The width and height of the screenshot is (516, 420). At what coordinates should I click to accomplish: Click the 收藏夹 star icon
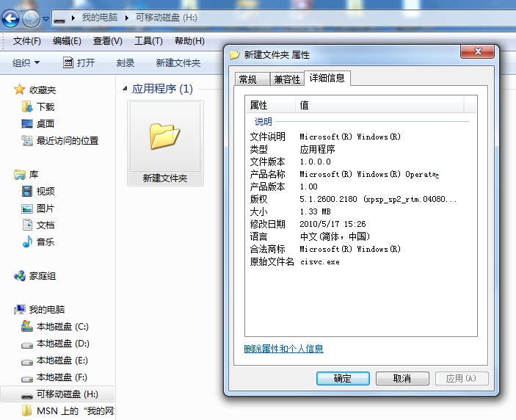[19, 90]
